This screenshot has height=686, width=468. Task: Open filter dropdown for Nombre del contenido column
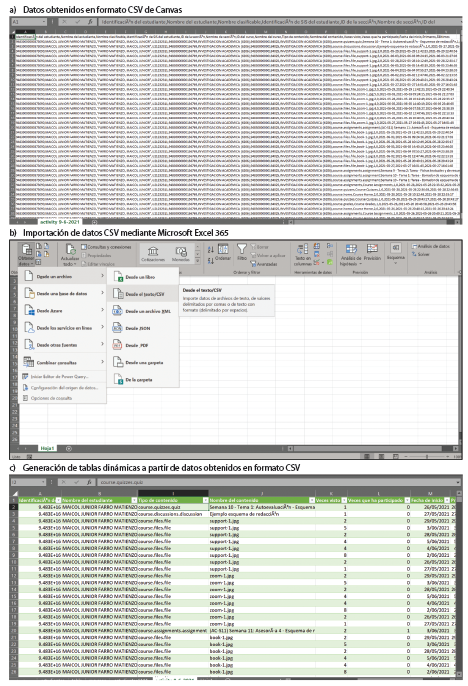[x=312, y=500]
